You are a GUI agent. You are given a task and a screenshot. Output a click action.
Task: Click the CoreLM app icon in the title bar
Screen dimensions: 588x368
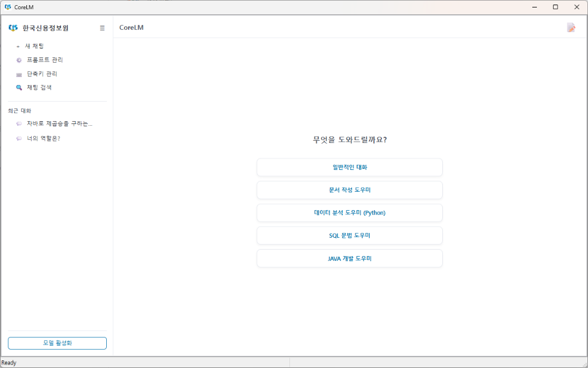(x=7, y=6)
